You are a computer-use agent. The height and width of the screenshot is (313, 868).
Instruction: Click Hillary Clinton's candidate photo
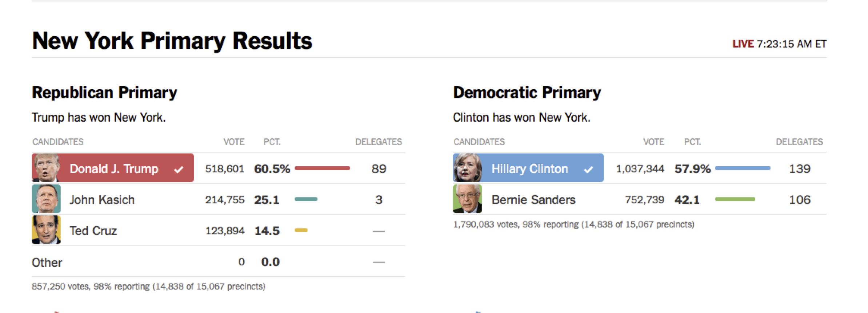pyautogui.click(x=467, y=168)
